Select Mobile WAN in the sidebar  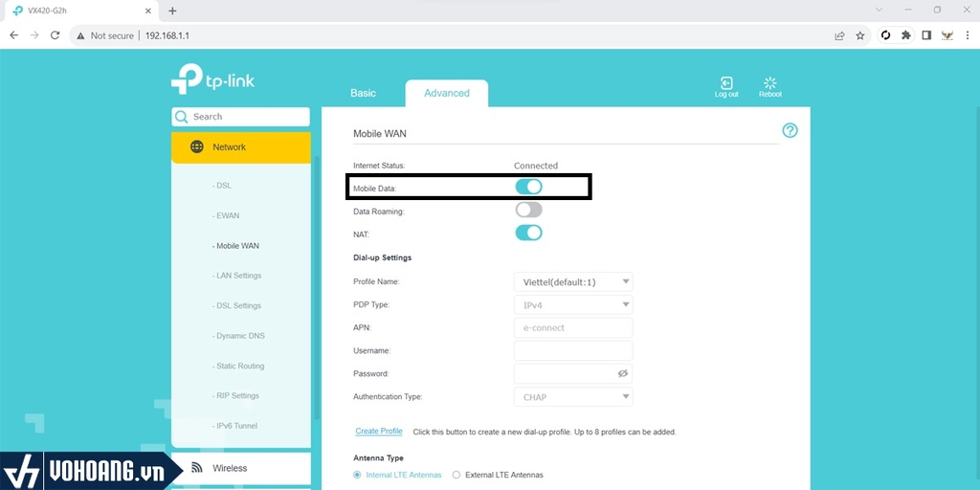click(235, 246)
